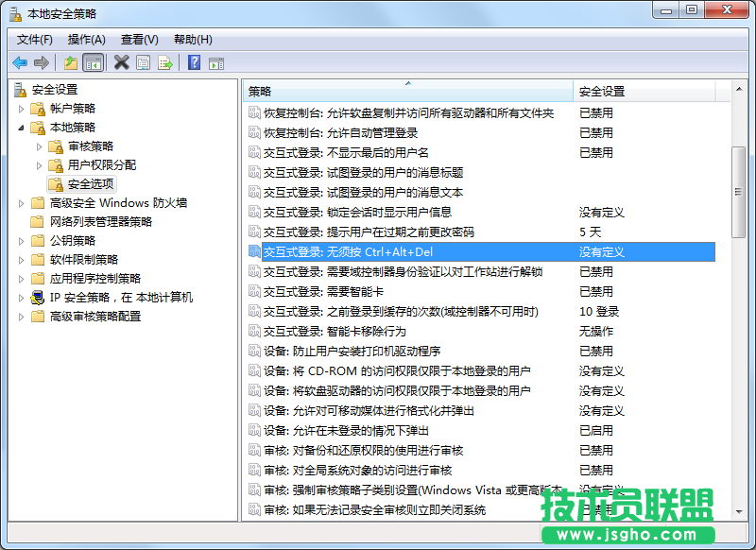756x550 pixels.
Task: Click the export list toolbar icon
Action: [165, 62]
